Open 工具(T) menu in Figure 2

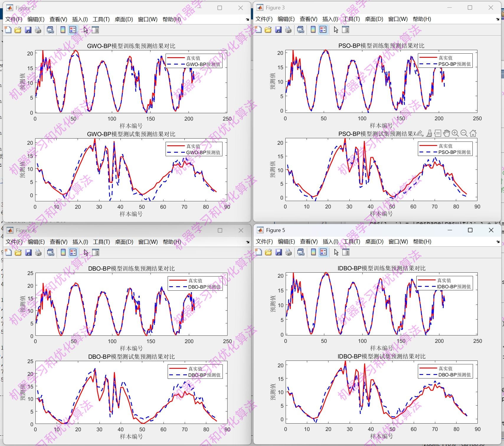tap(101, 19)
